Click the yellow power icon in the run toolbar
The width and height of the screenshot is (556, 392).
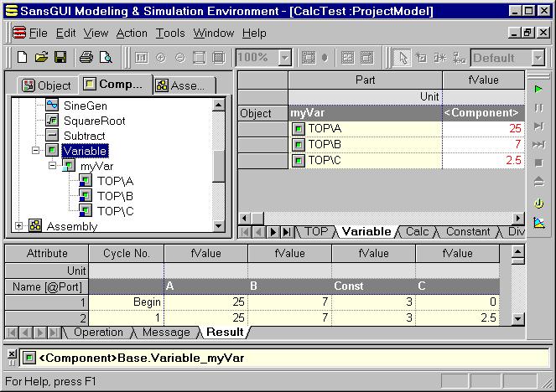tap(538, 204)
